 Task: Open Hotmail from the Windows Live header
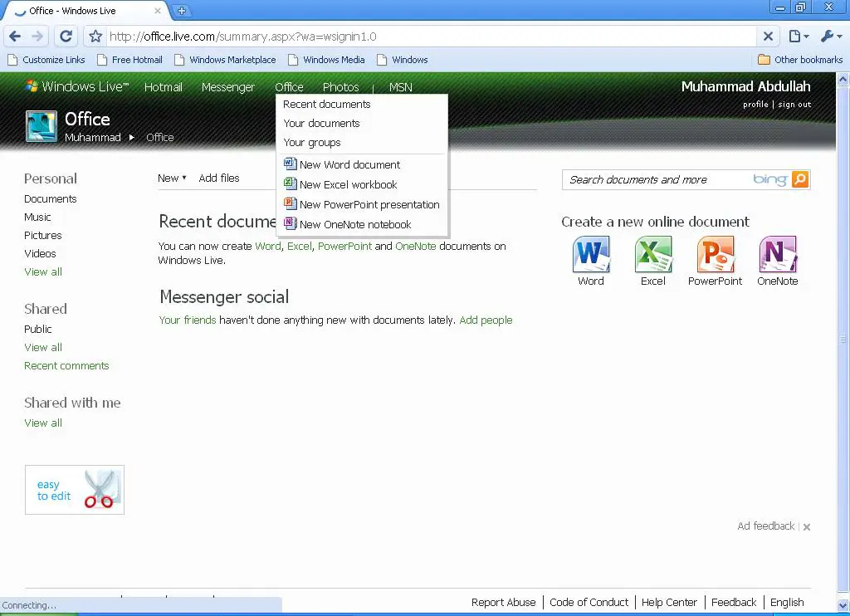(163, 87)
